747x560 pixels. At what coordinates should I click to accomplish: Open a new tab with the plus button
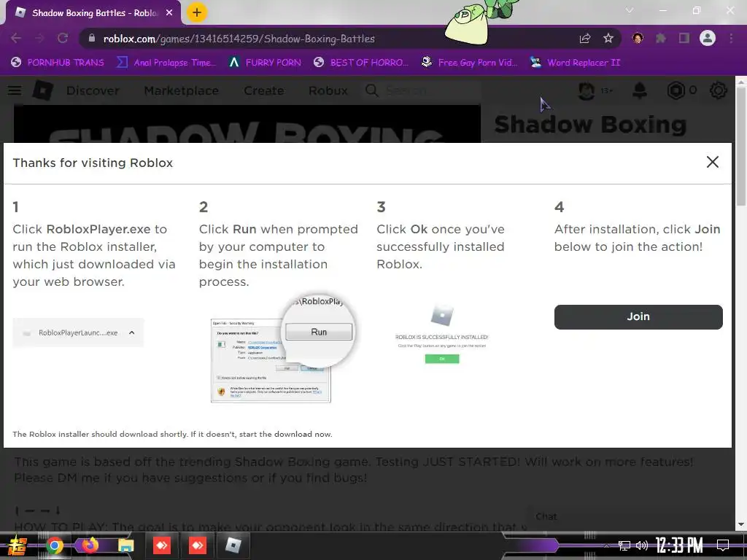click(x=197, y=12)
